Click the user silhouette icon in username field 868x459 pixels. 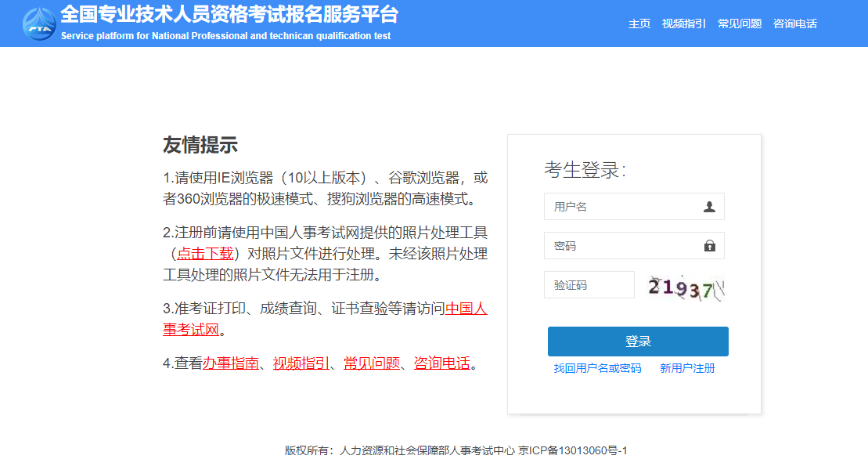pos(709,207)
